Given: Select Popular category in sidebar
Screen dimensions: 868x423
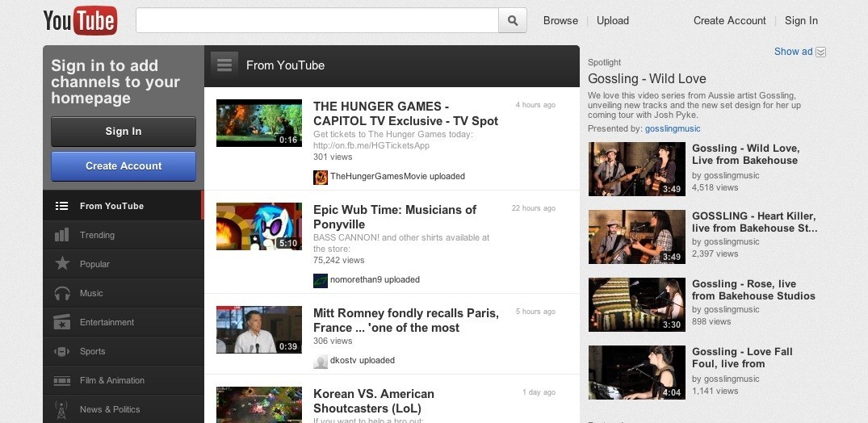Looking at the screenshot, I should 123,264.
